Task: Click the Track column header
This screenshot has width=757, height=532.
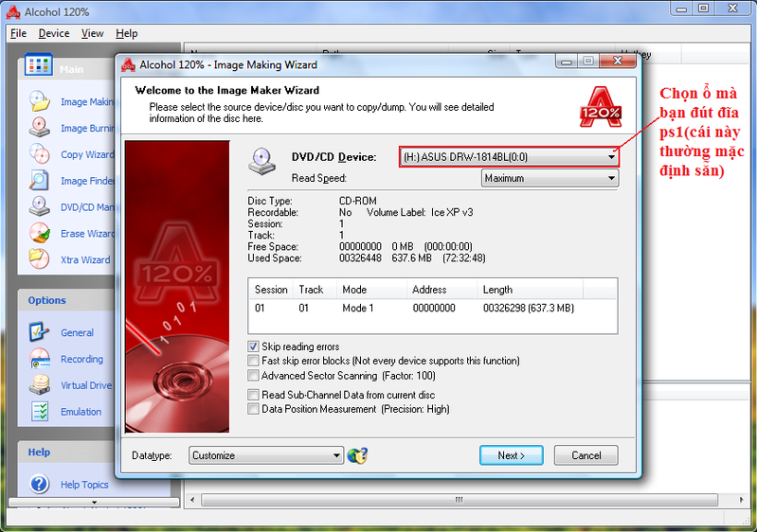Action: pyautogui.click(x=315, y=290)
